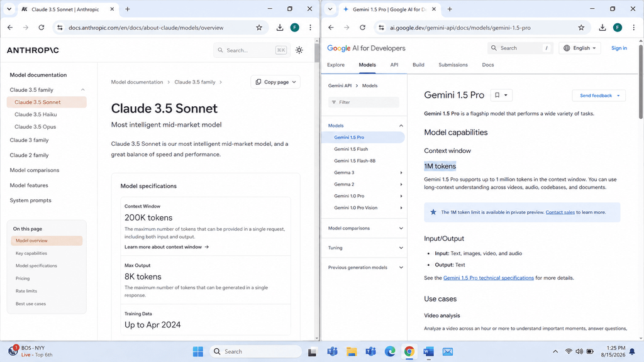Expand the Gemma 3 submenu
Screen dimensions: 644x362
point(401,173)
